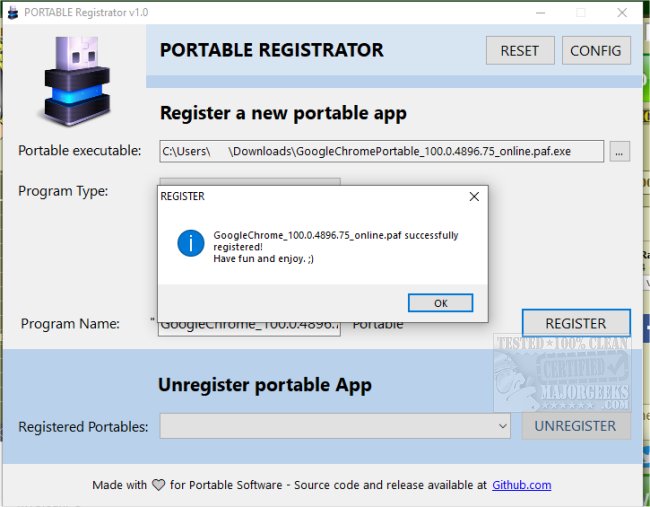Click the blue information icon in the dialog
Screen dimensions: 650x507
191,243
